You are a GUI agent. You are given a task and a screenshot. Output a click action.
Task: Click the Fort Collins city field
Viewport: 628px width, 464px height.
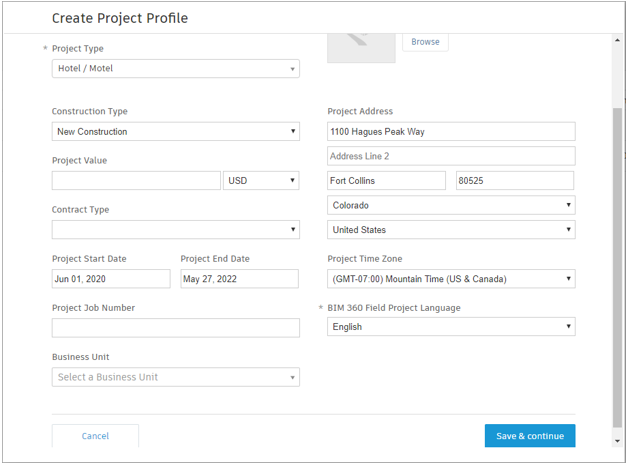[386, 181]
